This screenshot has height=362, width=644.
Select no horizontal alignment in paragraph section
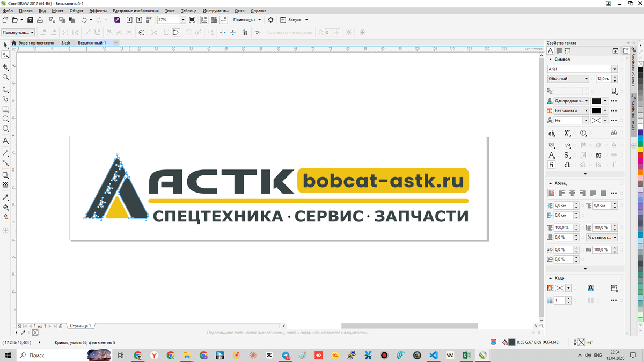click(551, 193)
